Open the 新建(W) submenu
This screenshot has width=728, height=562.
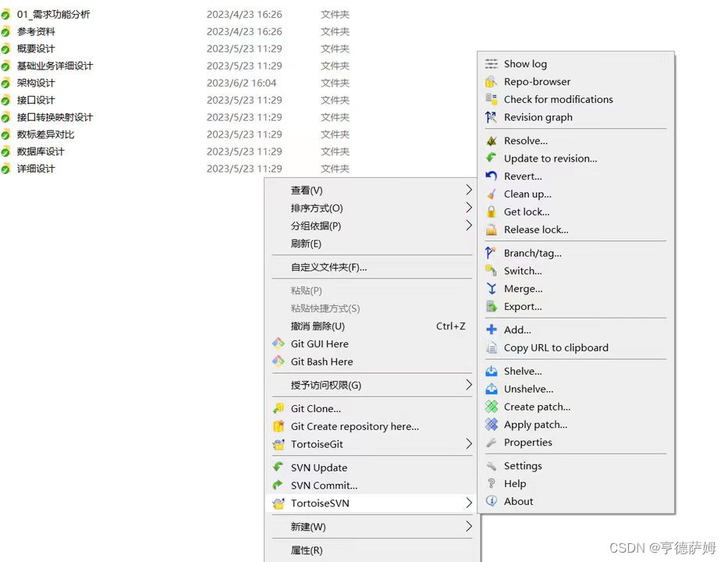[x=307, y=527]
